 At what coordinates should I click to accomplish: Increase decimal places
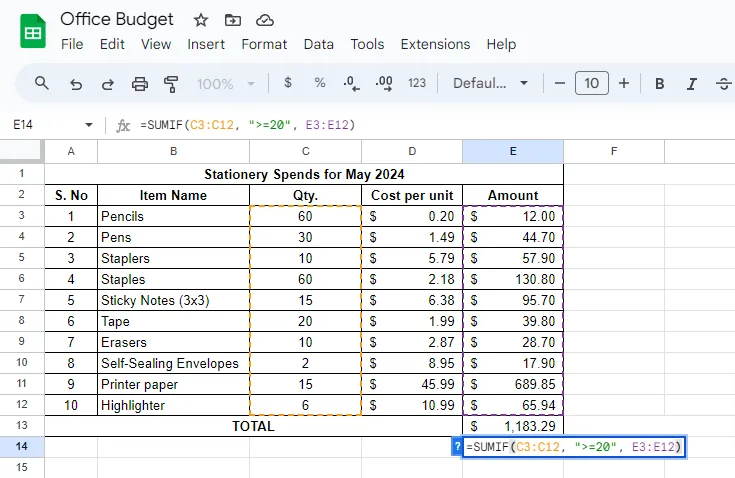tap(384, 83)
